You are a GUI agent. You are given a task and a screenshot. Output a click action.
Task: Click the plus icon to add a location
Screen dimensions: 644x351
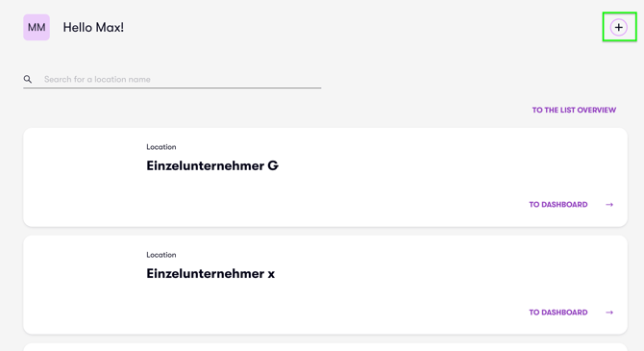619,28
